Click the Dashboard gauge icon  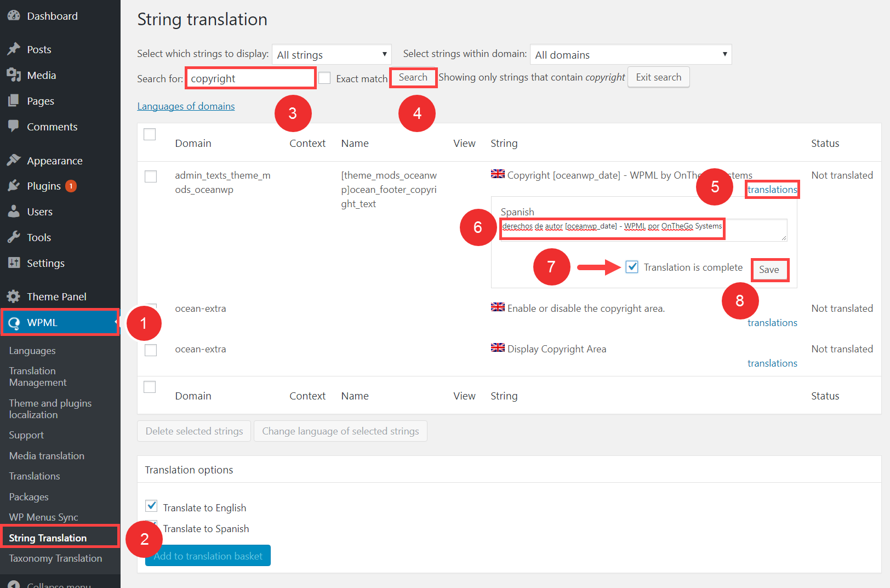pos(14,16)
